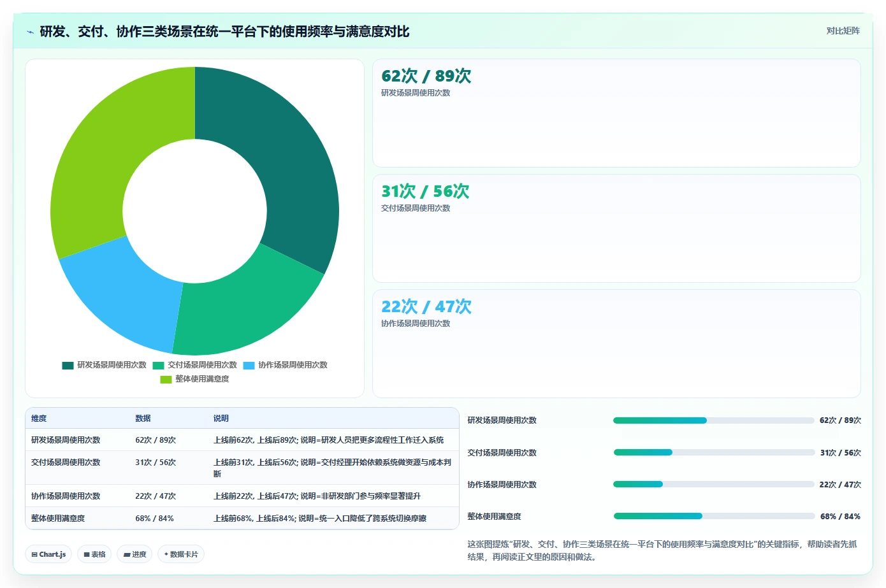Screen dimensions: 886x588
Task: Click progress row label 整体使用满意度
Action: (x=494, y=517)
